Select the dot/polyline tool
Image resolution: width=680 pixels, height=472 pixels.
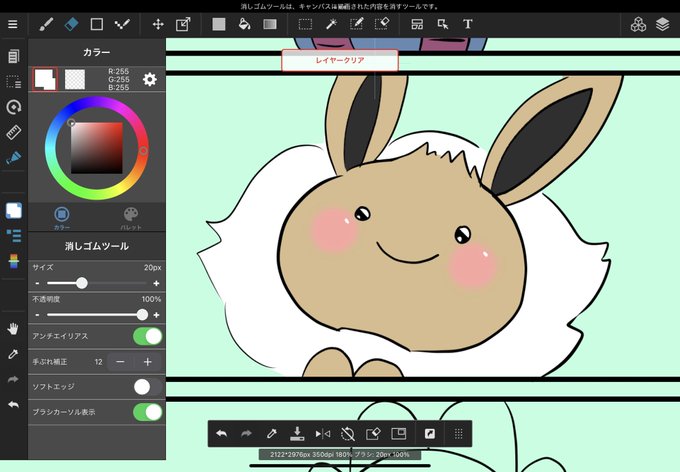[122, 24]
